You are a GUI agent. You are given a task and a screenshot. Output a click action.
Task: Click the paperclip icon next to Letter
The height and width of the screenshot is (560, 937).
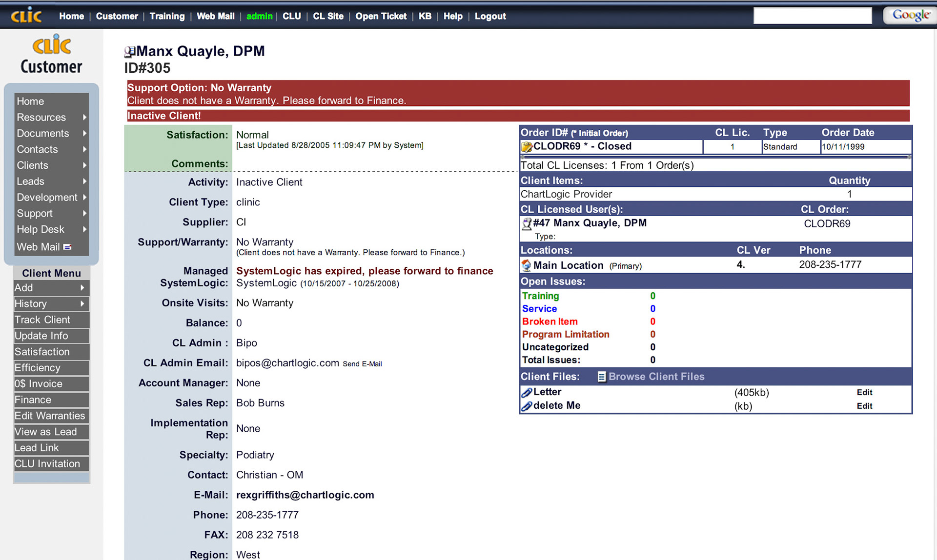pyautogui.click(x=527, y=393)
